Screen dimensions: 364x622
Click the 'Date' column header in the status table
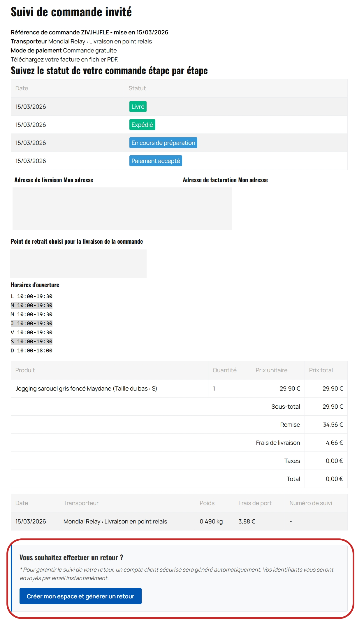[22, 88]
